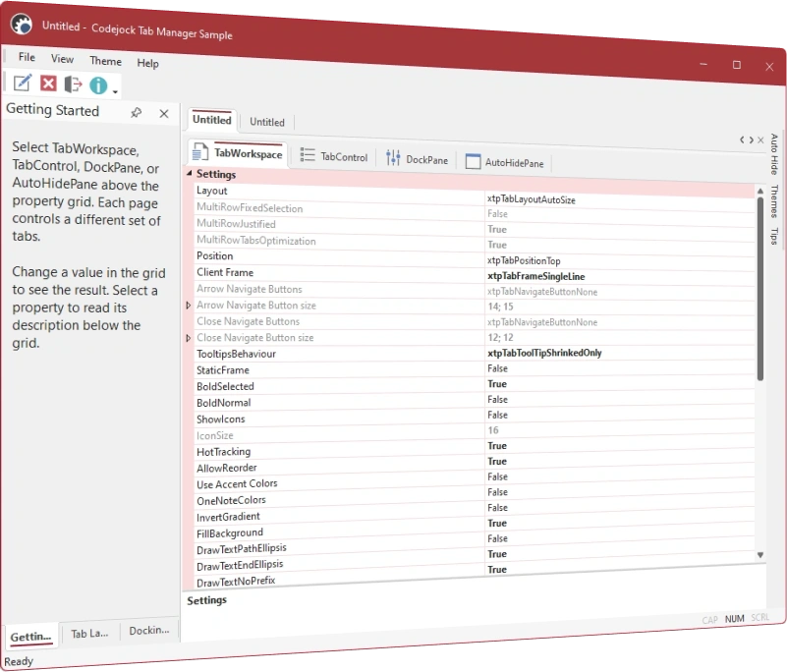Select Client Frame value xtpTabFrameSingleLine
Viewport: 787px width, 672px height.
(x=535, y=276)
